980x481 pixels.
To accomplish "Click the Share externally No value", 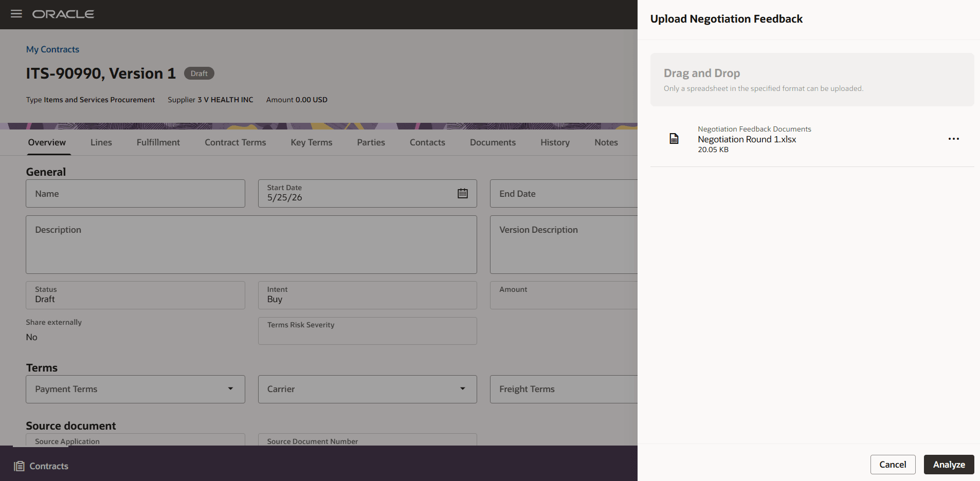I will click(x=31, y=337).
